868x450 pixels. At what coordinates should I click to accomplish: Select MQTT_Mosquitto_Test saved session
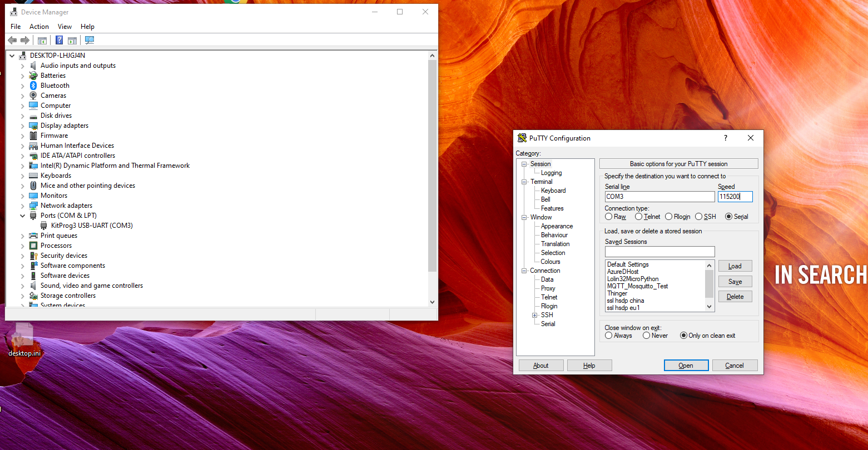click(637, 286)
